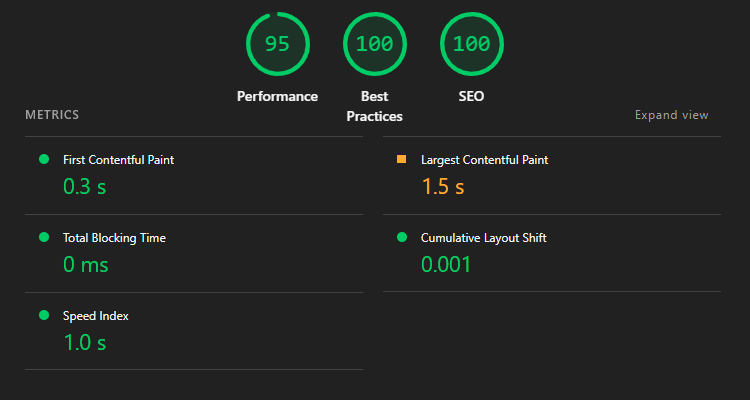The image size is (750, 400).
Task: Select the Speed Index metric label
Action: [x=96, y=316]
